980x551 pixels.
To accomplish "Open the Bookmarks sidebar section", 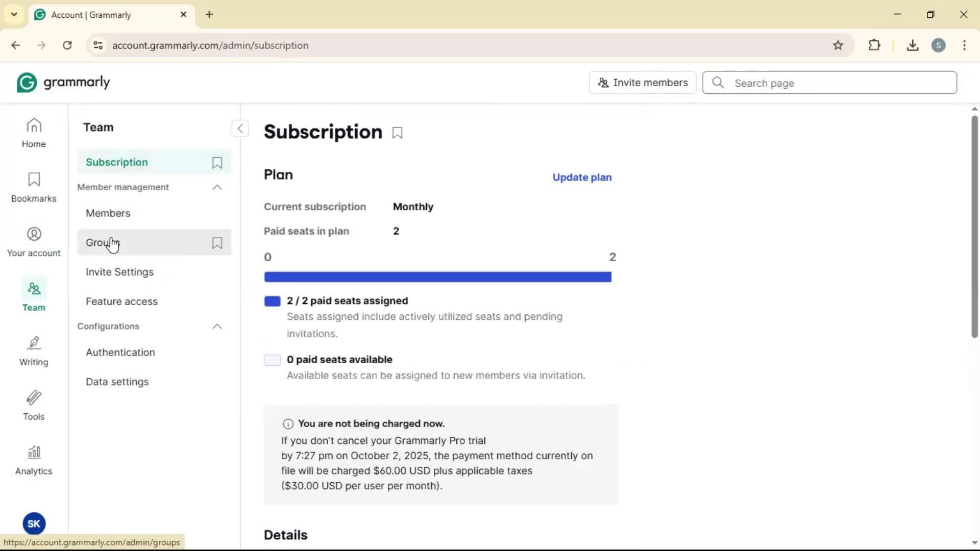I will (x=34, y=187).
